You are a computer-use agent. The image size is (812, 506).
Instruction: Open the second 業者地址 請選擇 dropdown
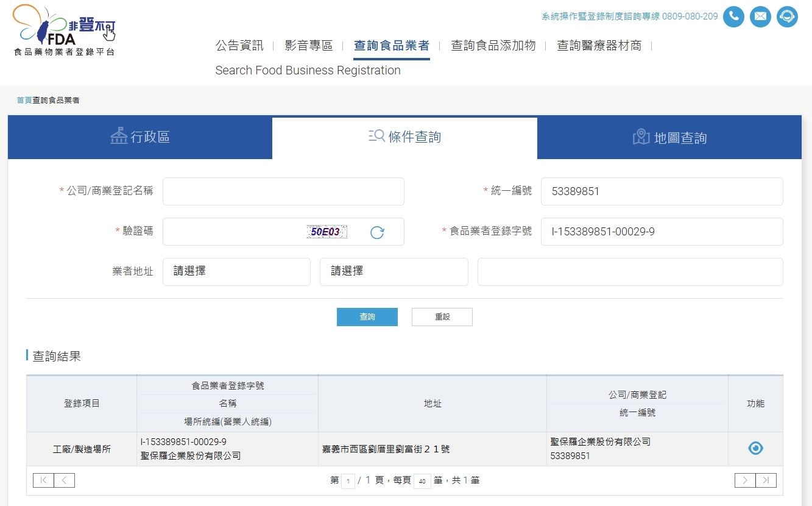click(x=394, y=272)
